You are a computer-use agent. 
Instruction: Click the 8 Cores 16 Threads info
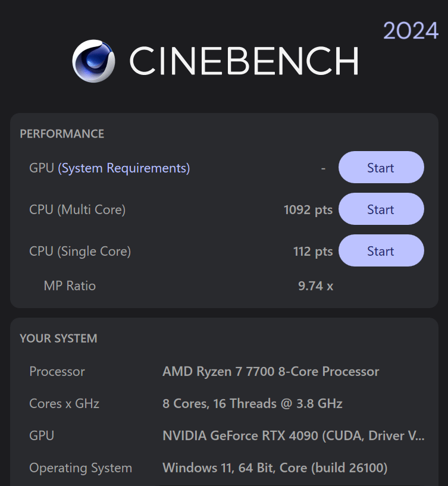(x=252, y=404)
